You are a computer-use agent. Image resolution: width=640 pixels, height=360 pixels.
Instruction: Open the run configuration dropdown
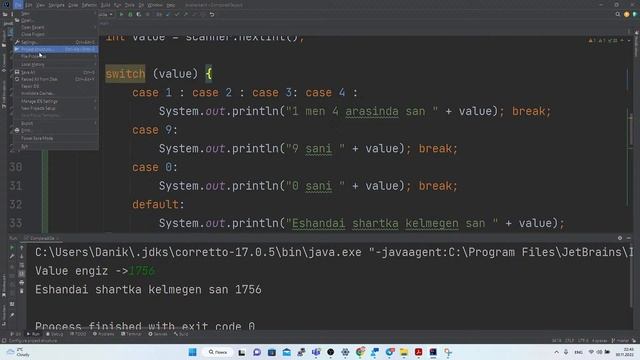106,14
